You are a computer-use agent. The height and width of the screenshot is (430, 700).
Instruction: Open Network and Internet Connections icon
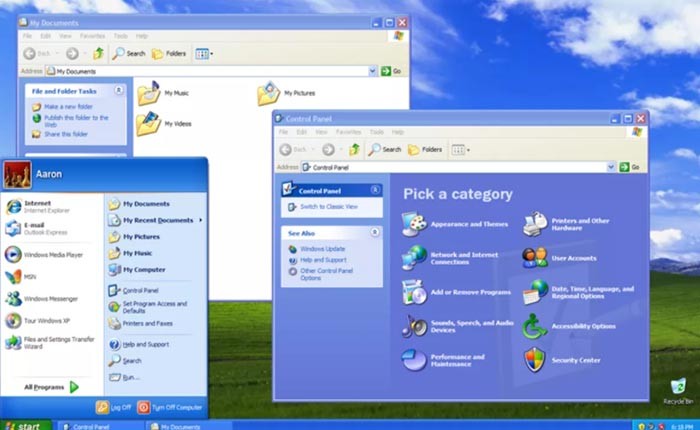click(414, 258)
